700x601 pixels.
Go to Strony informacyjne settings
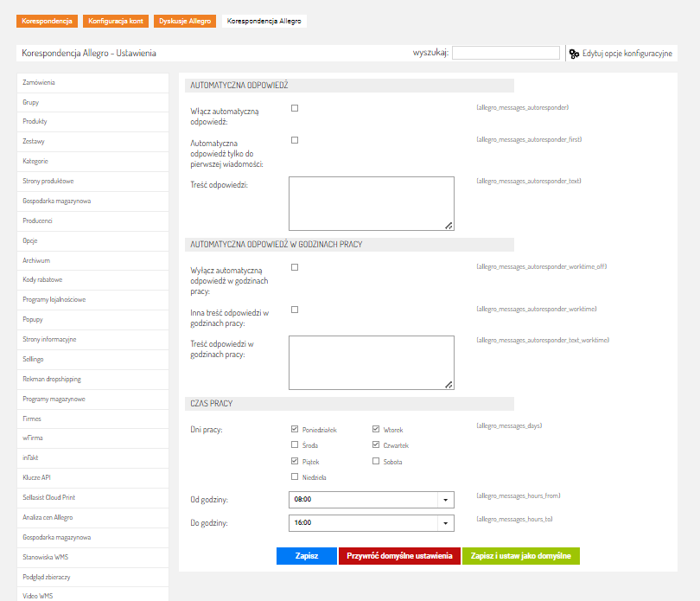click(x=92, y=340)
